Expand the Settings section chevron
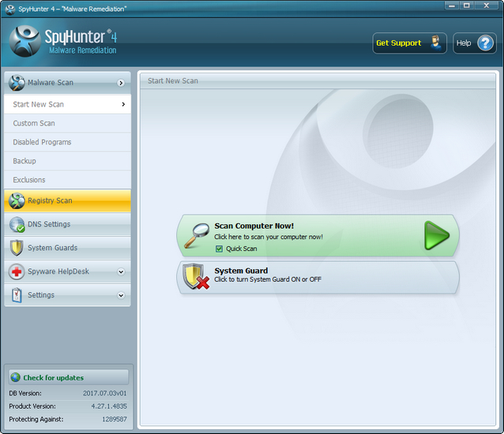Image resolution: width=504 pixels, height=434 pixels. (x=121, y=295)
